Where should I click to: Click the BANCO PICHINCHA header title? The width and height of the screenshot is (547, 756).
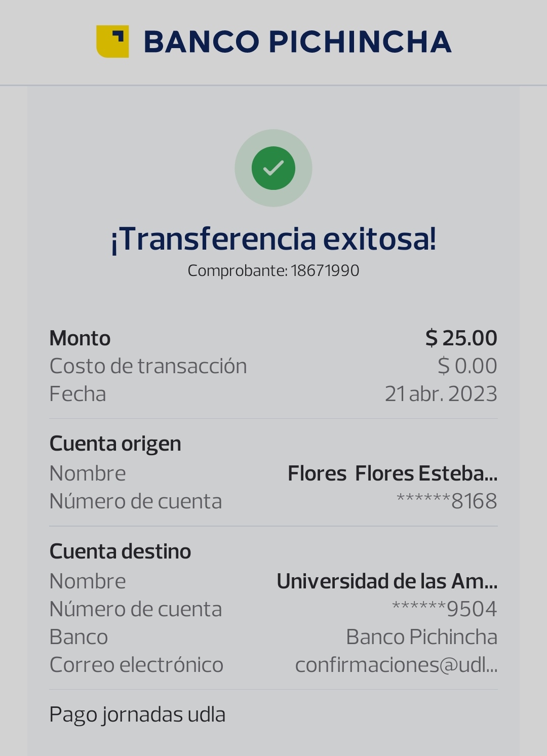click(298, 42)
